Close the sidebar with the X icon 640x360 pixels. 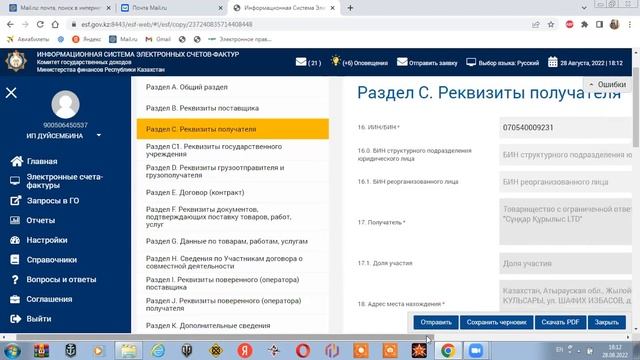11,93
